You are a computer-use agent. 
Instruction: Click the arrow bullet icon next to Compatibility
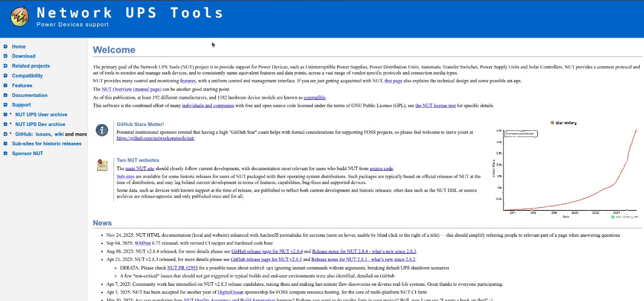point(5,76)
